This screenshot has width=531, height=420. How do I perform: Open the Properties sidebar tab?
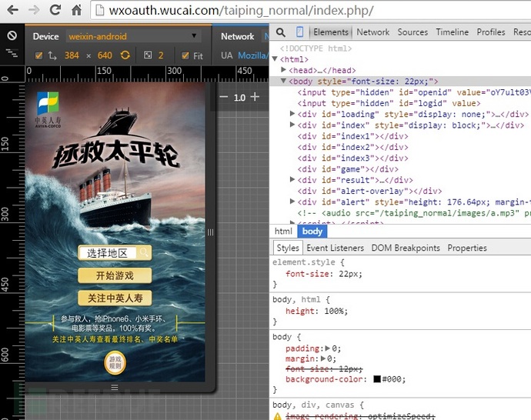(x=467, y=248)
